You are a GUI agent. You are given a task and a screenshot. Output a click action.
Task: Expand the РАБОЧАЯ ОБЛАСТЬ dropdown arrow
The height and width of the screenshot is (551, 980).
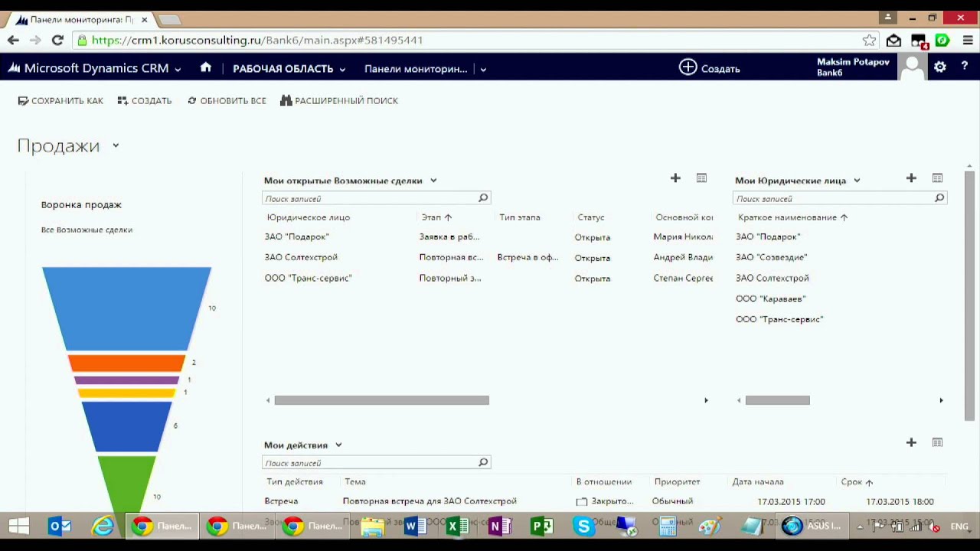pyautogui.click(x=342, y=69)
